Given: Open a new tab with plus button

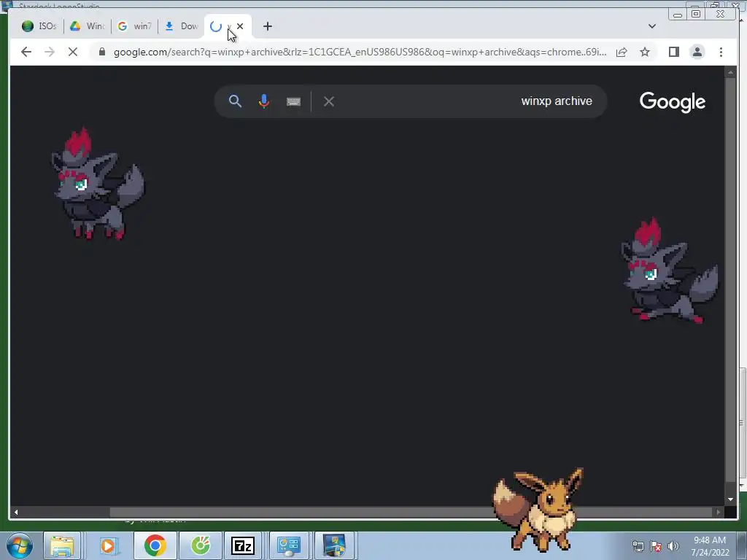Looking at the screenshot, I should point(268,26).
